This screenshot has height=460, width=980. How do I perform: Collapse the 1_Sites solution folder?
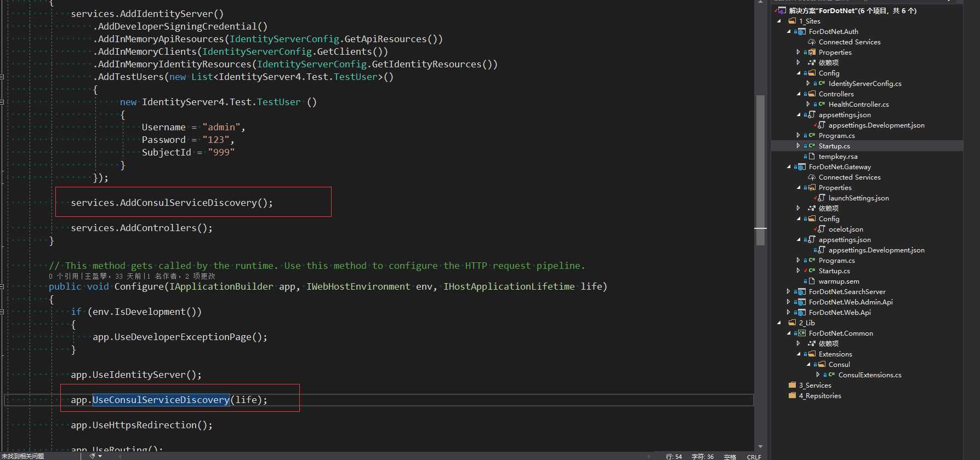(x=779, y=21)
